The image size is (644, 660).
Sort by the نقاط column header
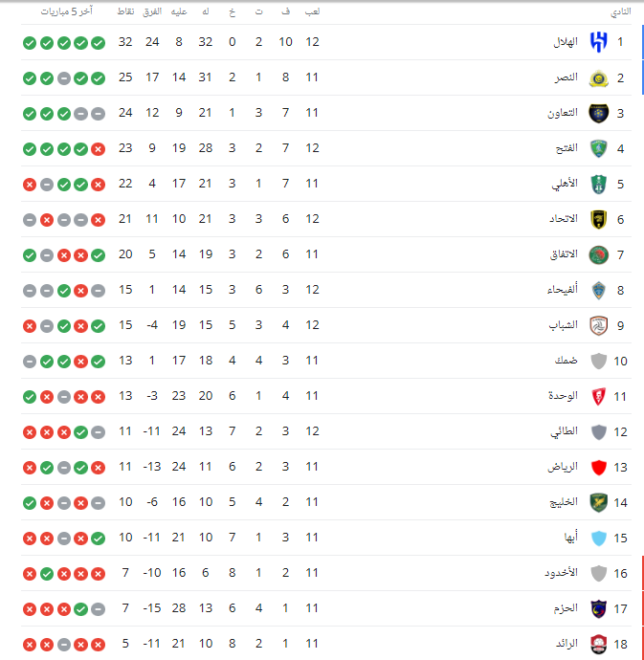[x=125, y=11]
